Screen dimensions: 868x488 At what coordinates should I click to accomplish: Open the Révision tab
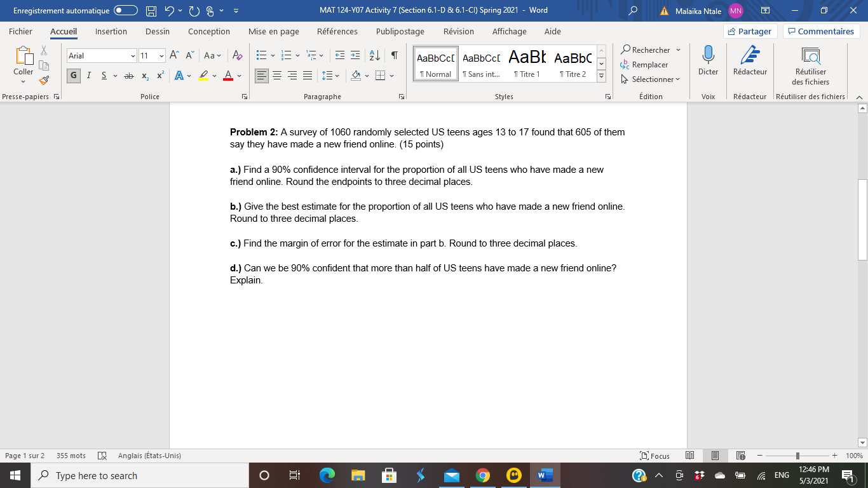coord(459,31)
